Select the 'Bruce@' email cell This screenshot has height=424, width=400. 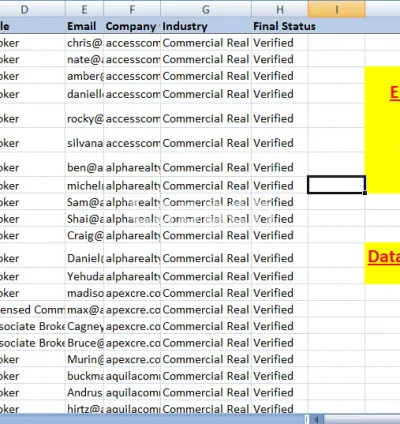point(84,343)
